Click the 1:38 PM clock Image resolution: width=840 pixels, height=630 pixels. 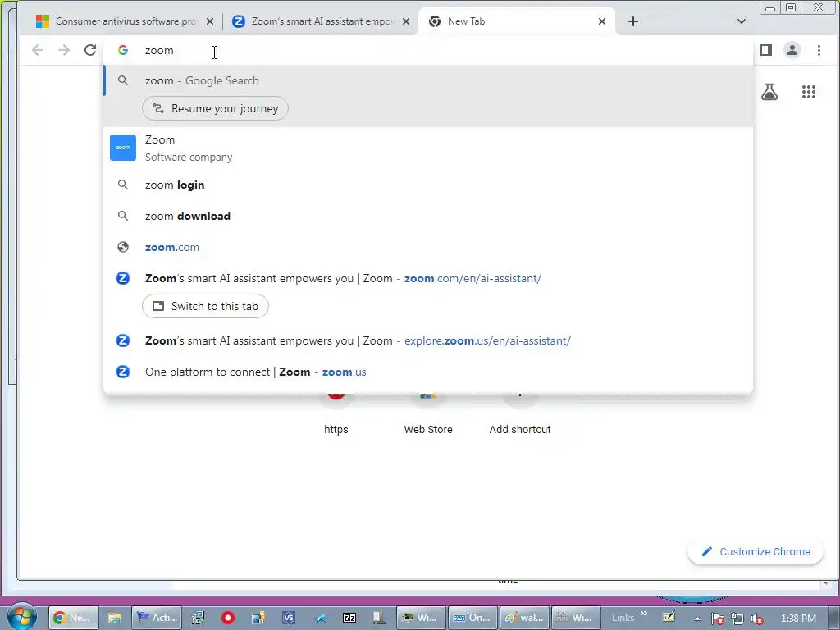click(798, 619)
